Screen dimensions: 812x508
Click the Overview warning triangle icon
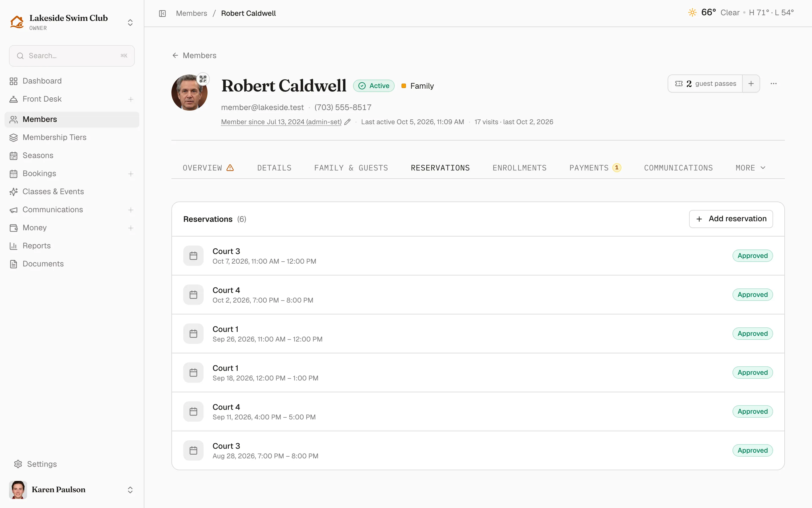tap(230, 168)
